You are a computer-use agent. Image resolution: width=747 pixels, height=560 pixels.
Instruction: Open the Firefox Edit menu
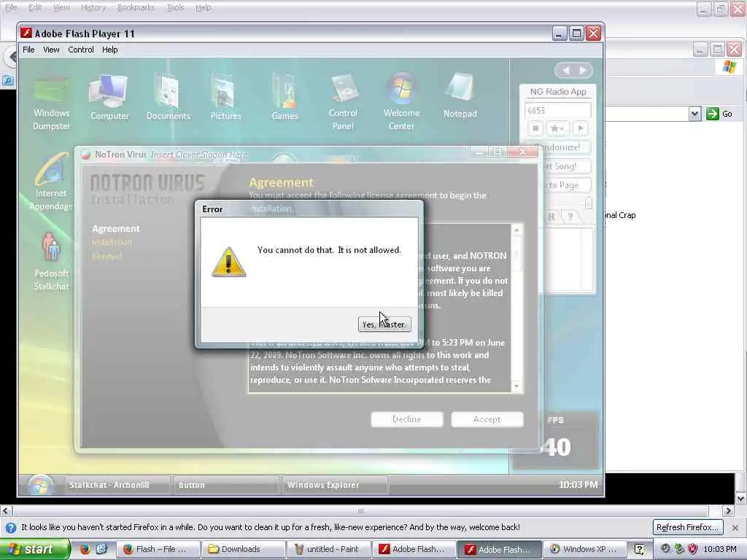[35, 7]
